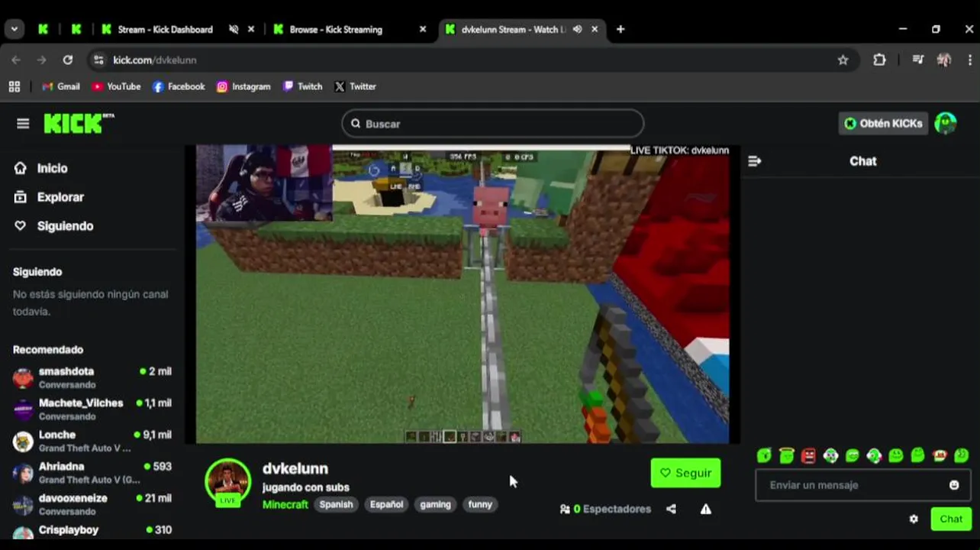The image size is (980, 550).
Task: Open the Twitch bookmark
Action: click(x=302, y=86)
